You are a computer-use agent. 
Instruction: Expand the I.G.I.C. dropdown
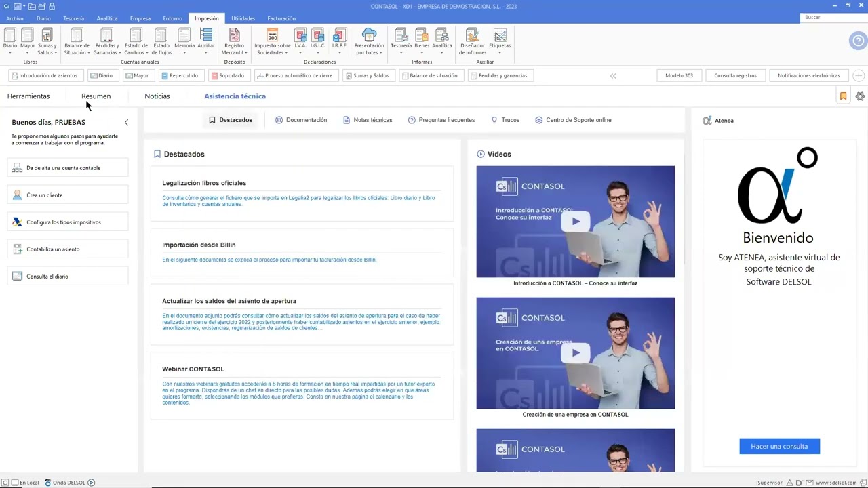pos(318,52)
